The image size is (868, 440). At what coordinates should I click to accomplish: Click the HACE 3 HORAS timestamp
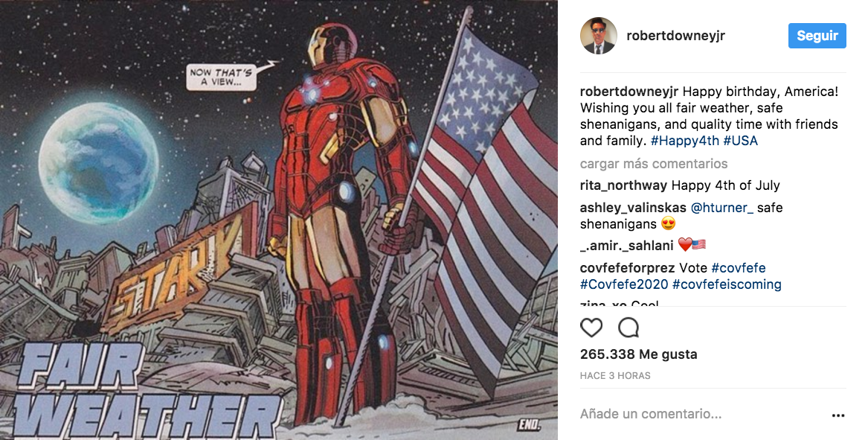pos(615,376)
